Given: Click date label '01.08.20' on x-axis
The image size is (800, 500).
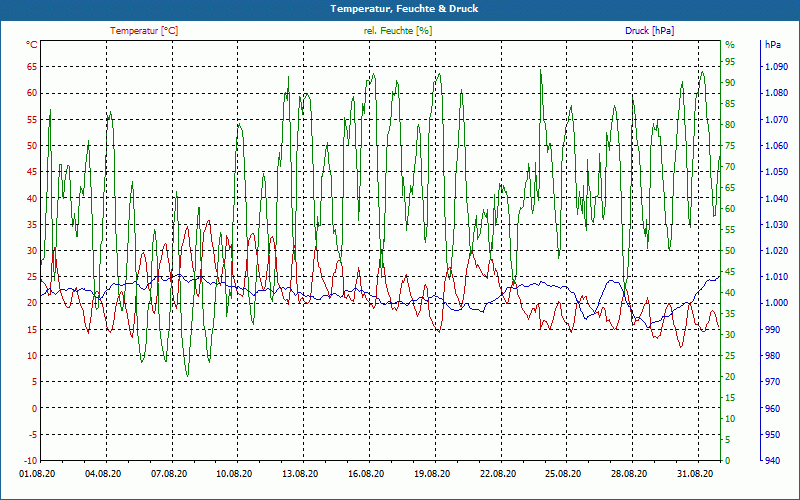Looking at the screenshot, I should (x=37, y=473).
